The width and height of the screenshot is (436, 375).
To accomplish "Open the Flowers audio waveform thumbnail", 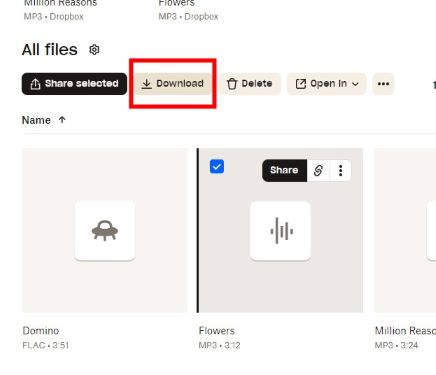I will 280,230.
